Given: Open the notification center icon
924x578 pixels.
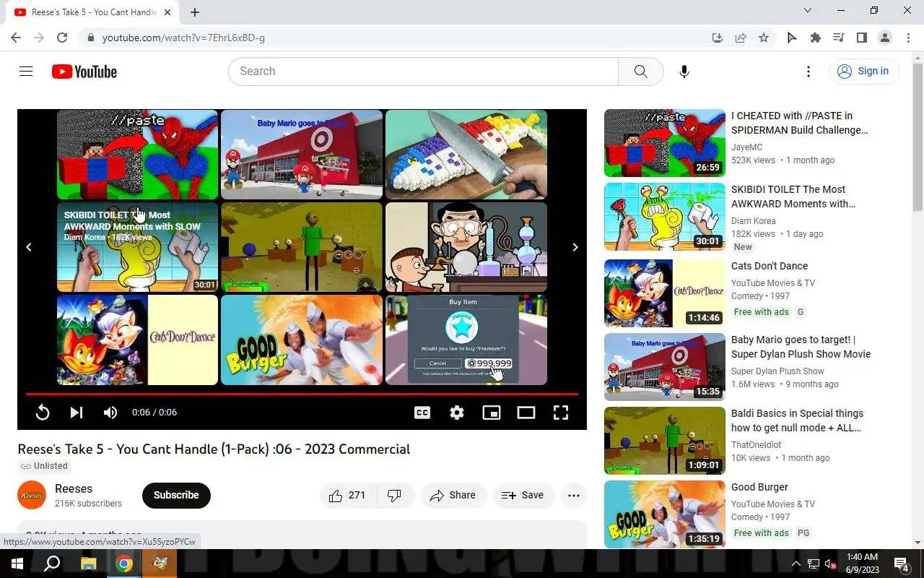Looking at the screenshot, I should click(x=901, y=564).
